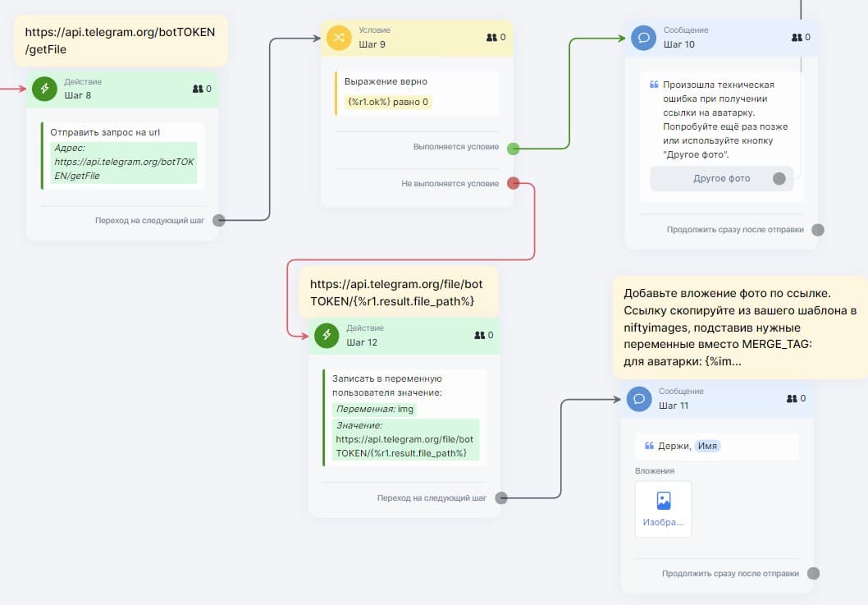Click the Шаг 8 next-step output connector
Viewport: 868px width, 605px height.
click(218, 220)
